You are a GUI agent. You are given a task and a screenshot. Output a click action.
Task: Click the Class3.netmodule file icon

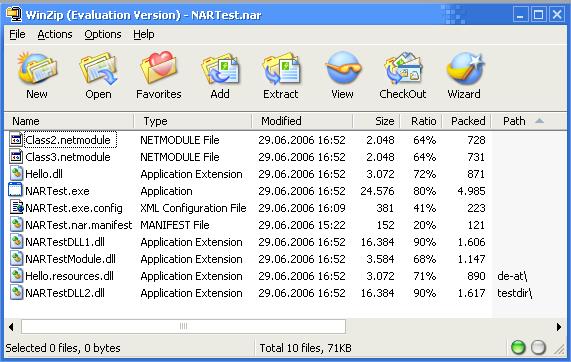[16, 157]
